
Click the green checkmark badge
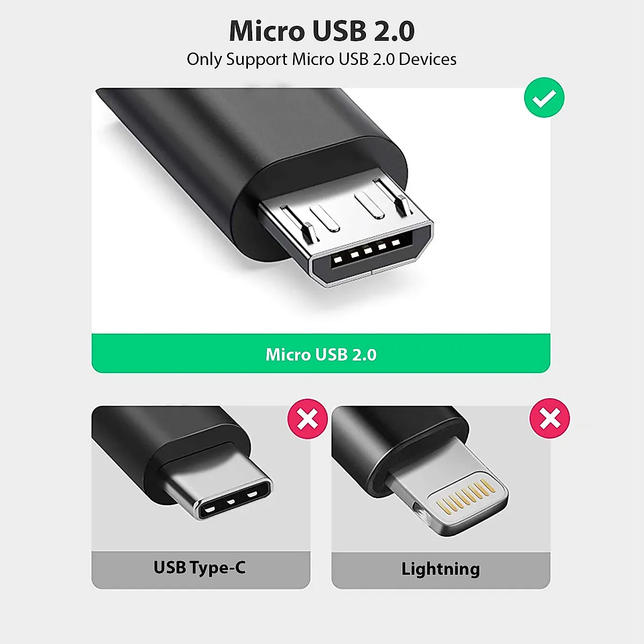[544, 98]
